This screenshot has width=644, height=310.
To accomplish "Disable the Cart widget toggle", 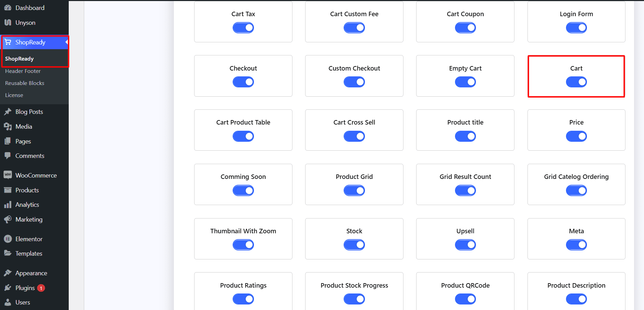I will (576, 82).
